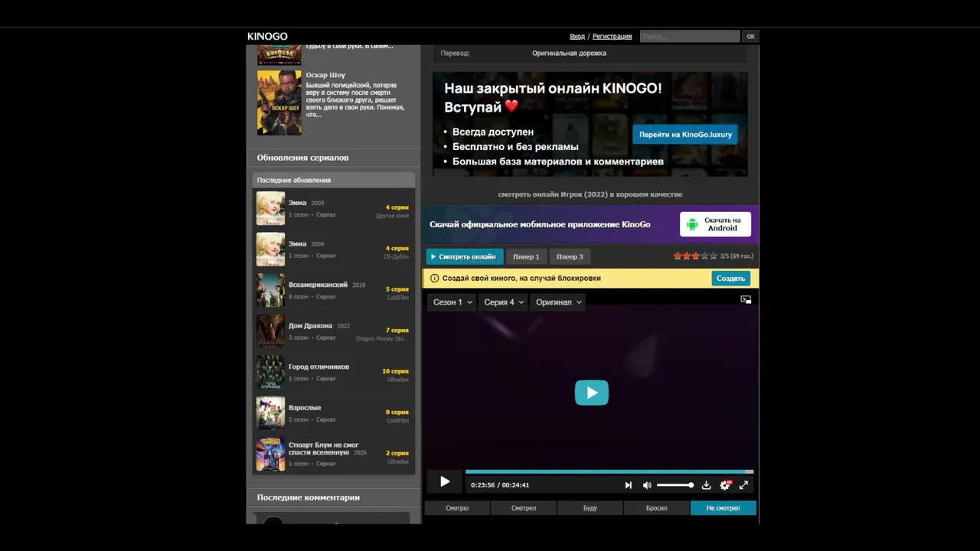Mark the film as Бросил

(656, 508)
